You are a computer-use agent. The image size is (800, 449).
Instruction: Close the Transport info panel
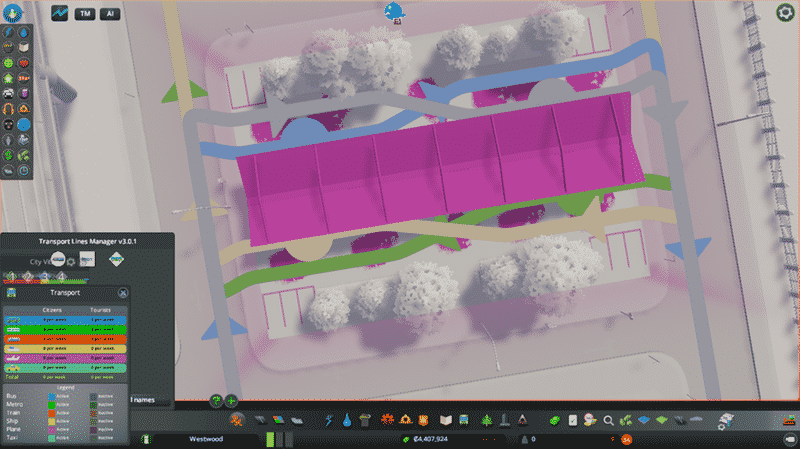pos(123,293)
